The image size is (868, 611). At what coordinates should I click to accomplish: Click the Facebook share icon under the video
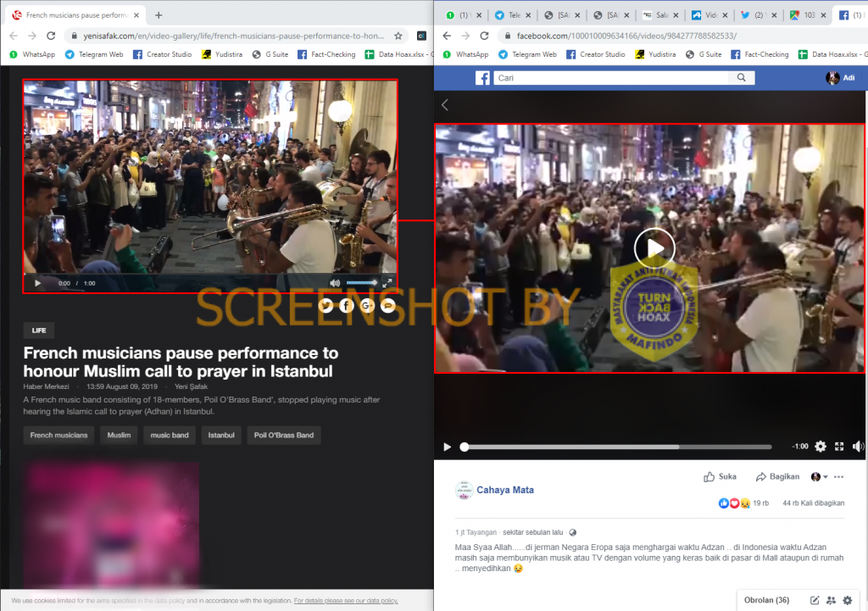click(347, 306)
